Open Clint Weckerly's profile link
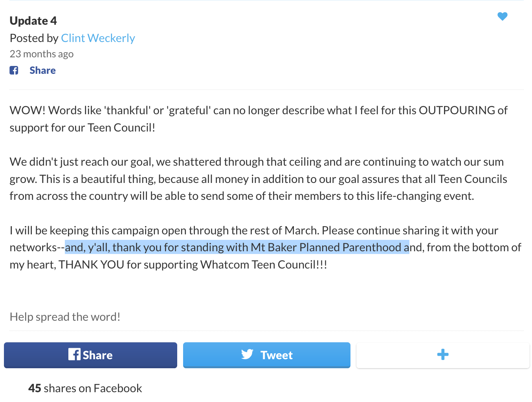This screenshot has height=402, width=532. 98,38
